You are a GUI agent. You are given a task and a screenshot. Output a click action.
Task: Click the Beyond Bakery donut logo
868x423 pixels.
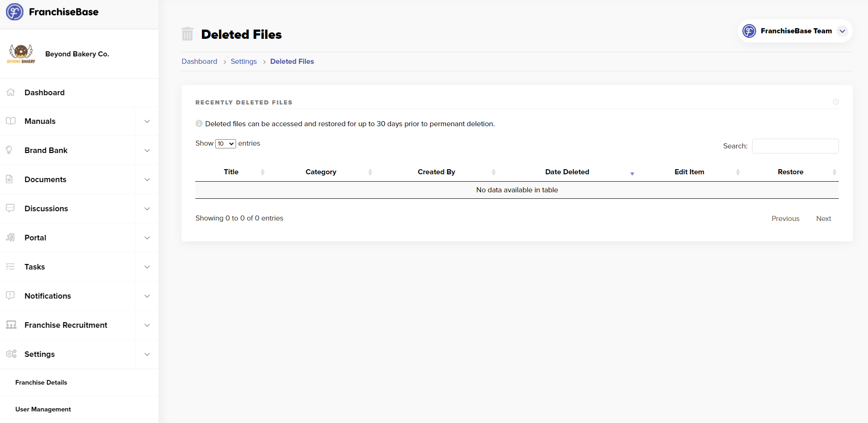click(x=21, y=54)
